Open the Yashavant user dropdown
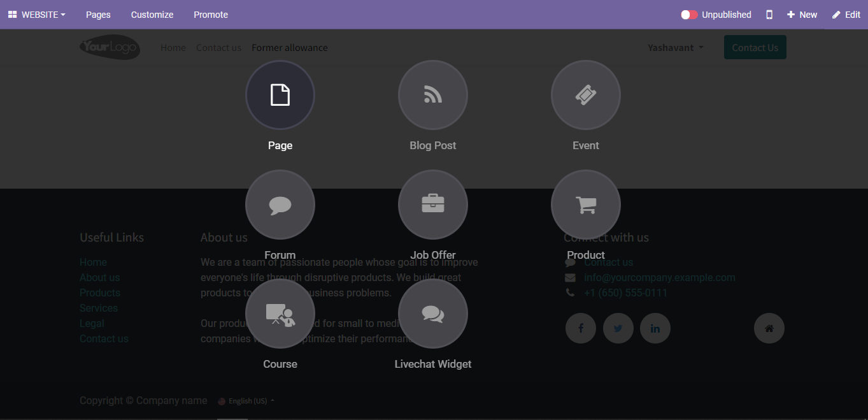 pyautogui.click(x=675, y=48)
